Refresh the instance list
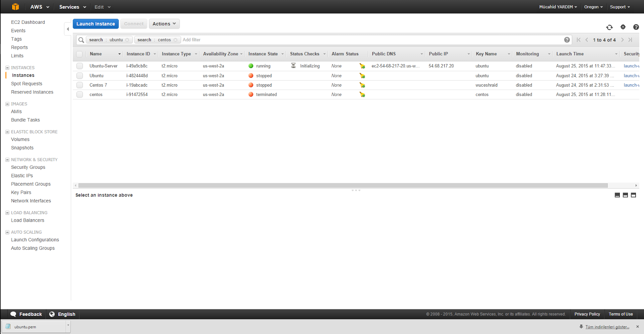This screenshot has height=334, width=644. pos(609,27)
